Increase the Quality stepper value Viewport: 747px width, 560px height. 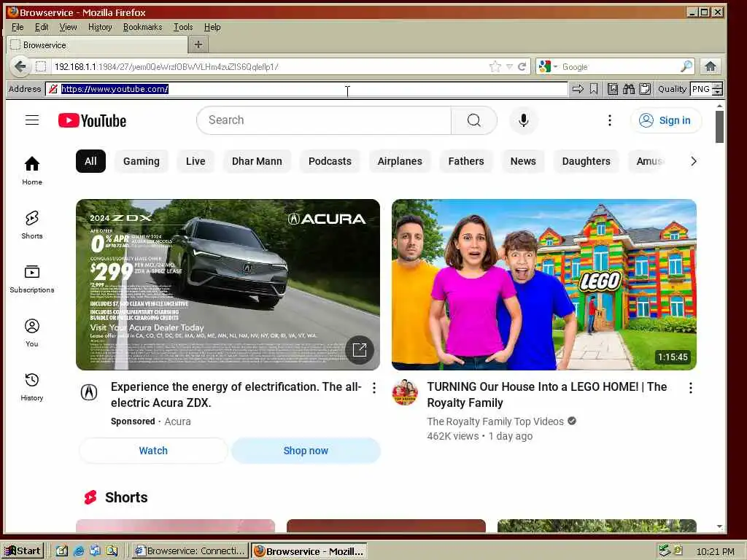pyautogui.click(x=719, y=86)
